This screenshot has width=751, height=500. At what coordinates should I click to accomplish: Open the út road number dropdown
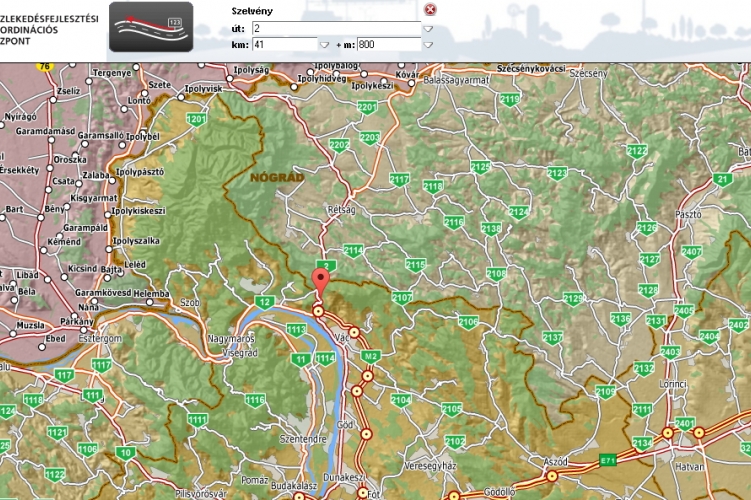click(428, 29)
